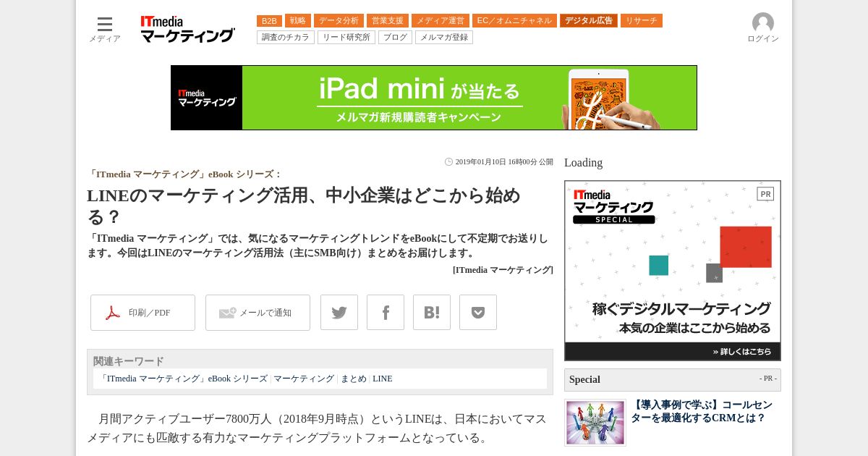
Task: Save article to Pocket
Action: coord(478,313)
